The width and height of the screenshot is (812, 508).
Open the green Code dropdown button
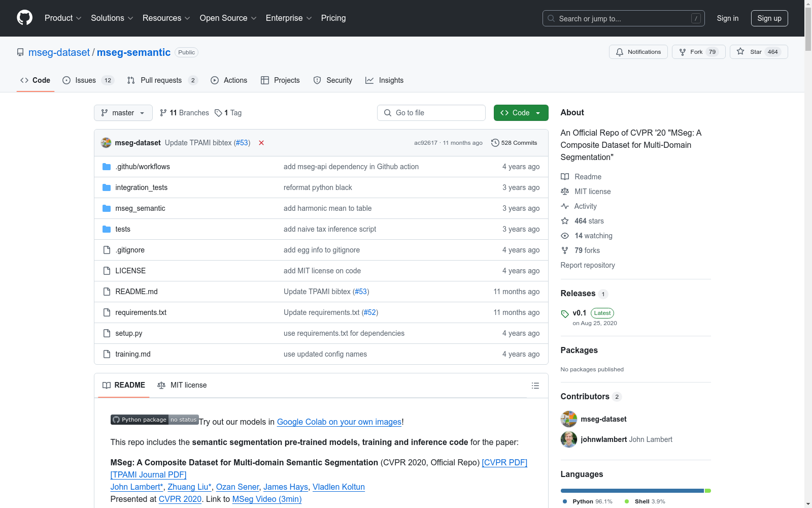point(521,113)
